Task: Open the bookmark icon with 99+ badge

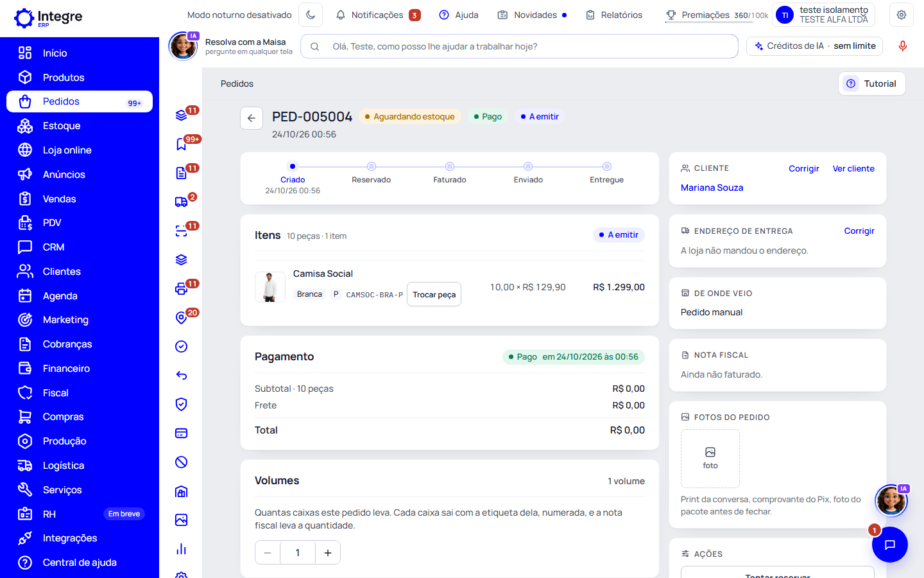Action: 182,144
